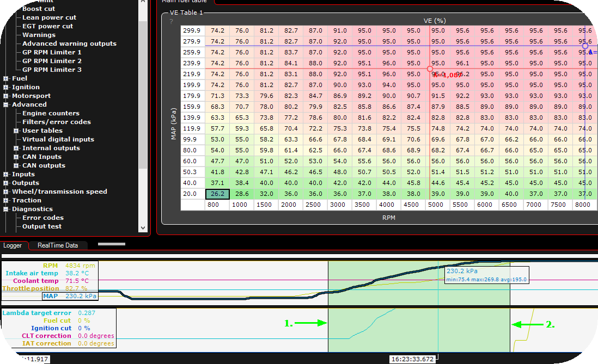This screenshot has height=364, width=598.
Task: Select the MAP log channel label
Action: tap(50, 296)
